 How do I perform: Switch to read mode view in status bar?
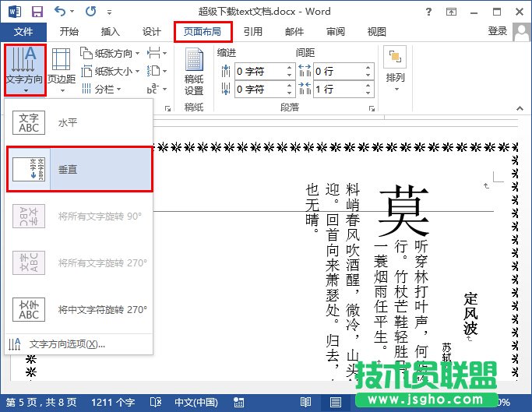[x=305, y=403]
